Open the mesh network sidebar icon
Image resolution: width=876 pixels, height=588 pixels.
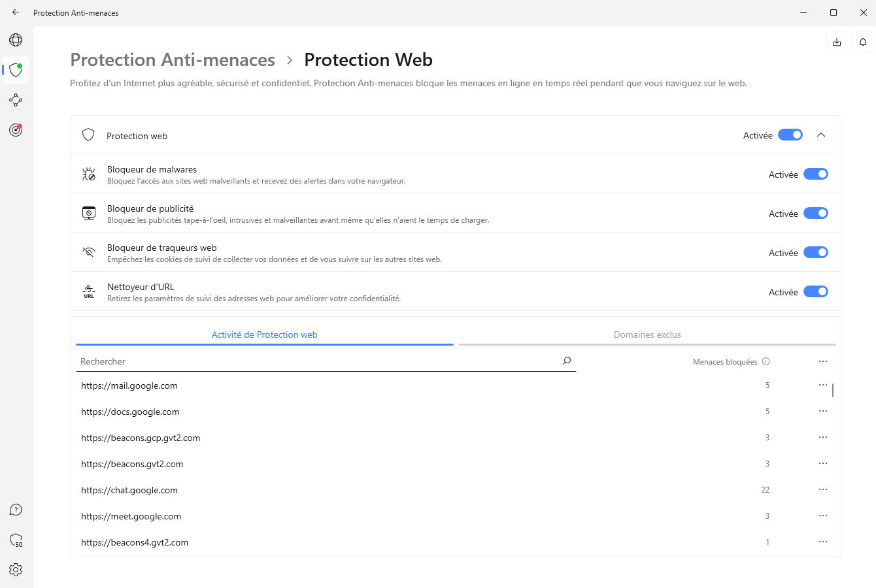point(16,100)
